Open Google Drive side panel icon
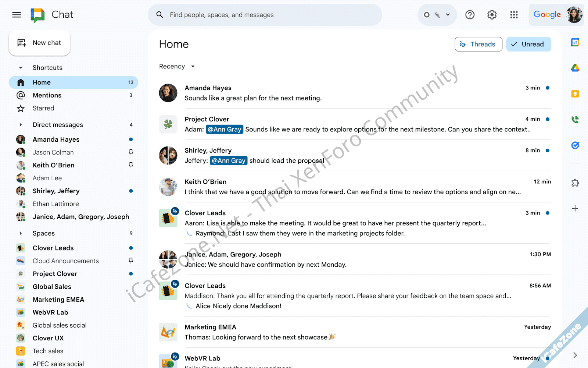The width and height of the screenshot is (588, 368). tap(575, 68)
